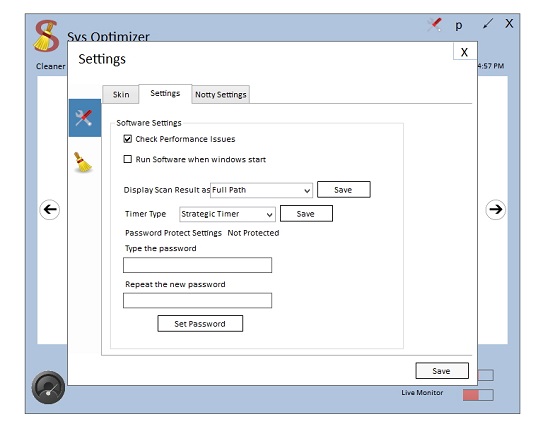This screenshot has width=550, height=431.
Task: Click the 'p' icon in title bar
Action: coord(458,25)
